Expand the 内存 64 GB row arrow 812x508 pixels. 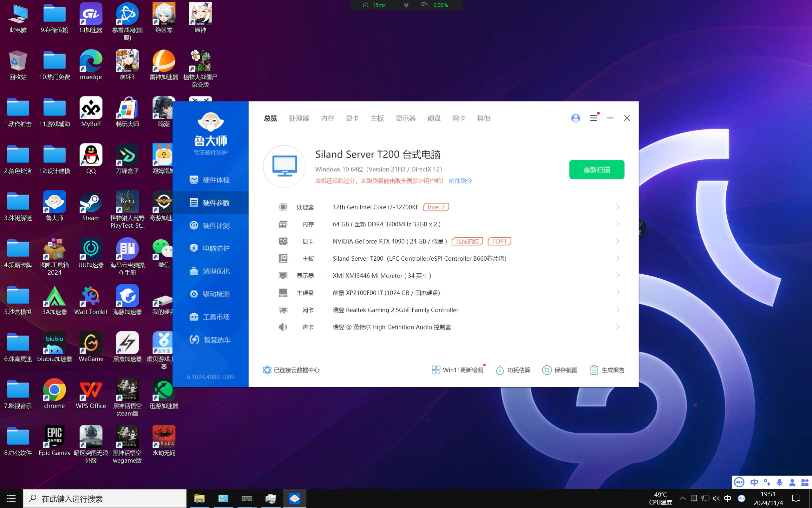618,224
